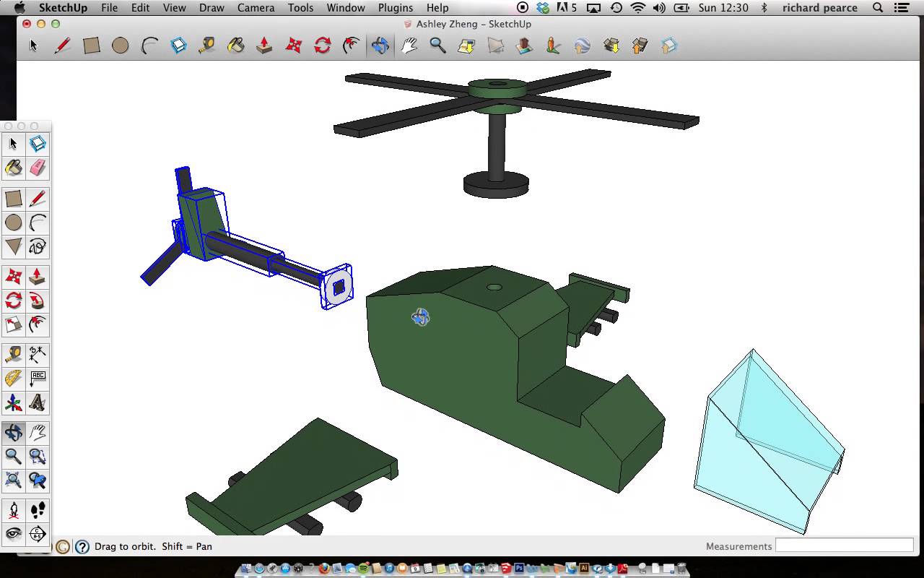
Task: Choose the Arc tool in the tool palette
Action: 38,223
